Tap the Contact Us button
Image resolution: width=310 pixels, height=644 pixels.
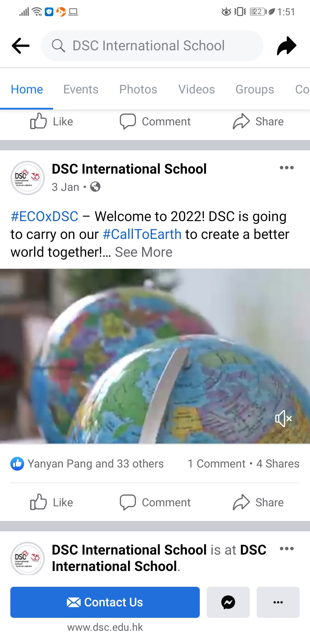[x=105, y=602]
